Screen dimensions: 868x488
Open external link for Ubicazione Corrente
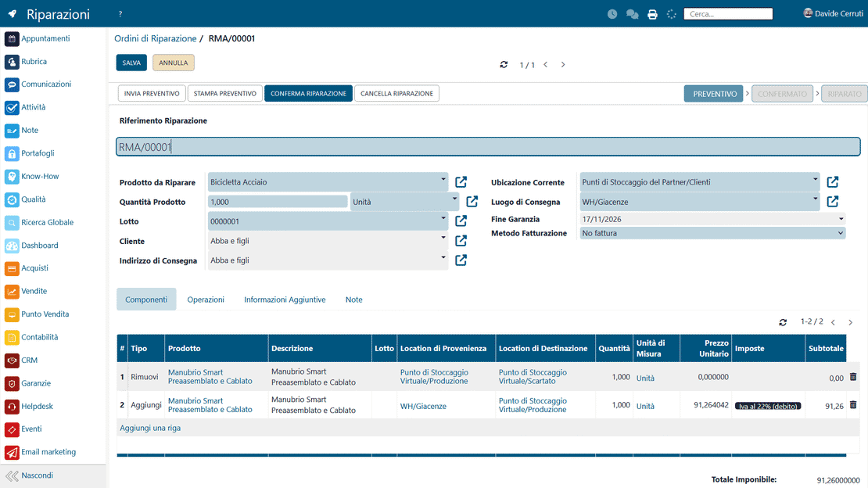coord(833,182)
